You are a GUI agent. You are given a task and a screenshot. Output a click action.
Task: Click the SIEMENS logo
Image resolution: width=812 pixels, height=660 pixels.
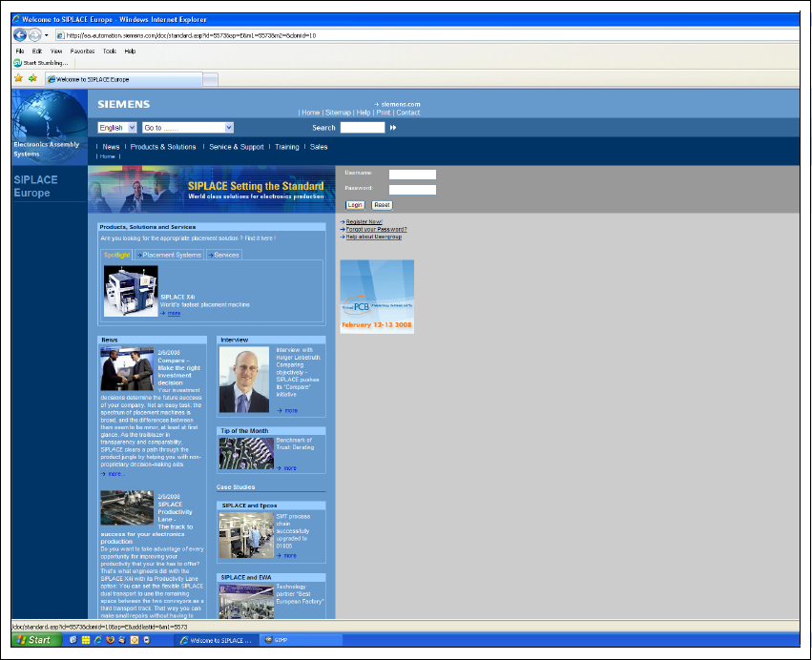(x=124, y=104)
